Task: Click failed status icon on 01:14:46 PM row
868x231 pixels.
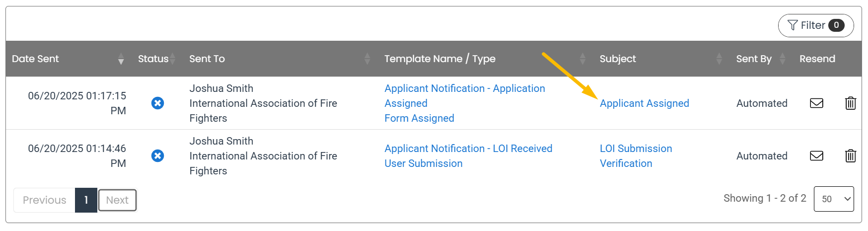Action: [x=157, y=155]
